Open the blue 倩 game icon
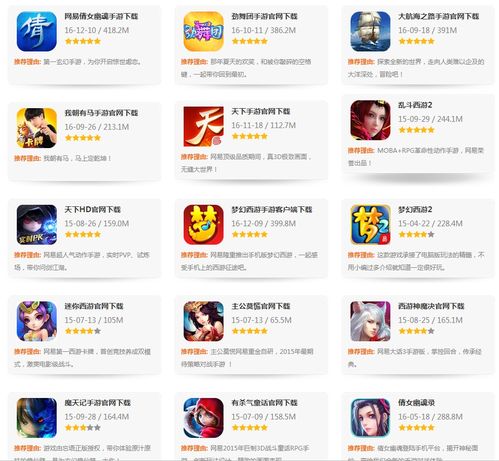This screenshot has width=499, height=461. click(x=37, y=31)
